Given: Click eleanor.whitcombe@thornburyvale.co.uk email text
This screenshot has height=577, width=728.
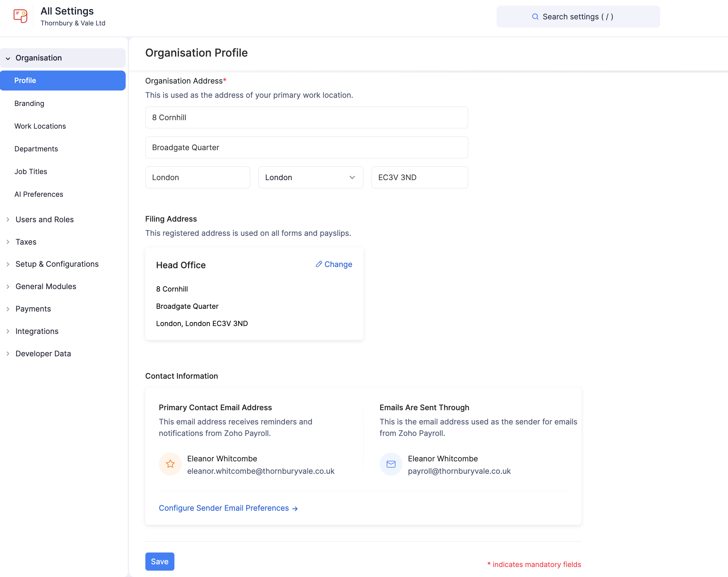Looking at the screenshot, I should (261, 471).
